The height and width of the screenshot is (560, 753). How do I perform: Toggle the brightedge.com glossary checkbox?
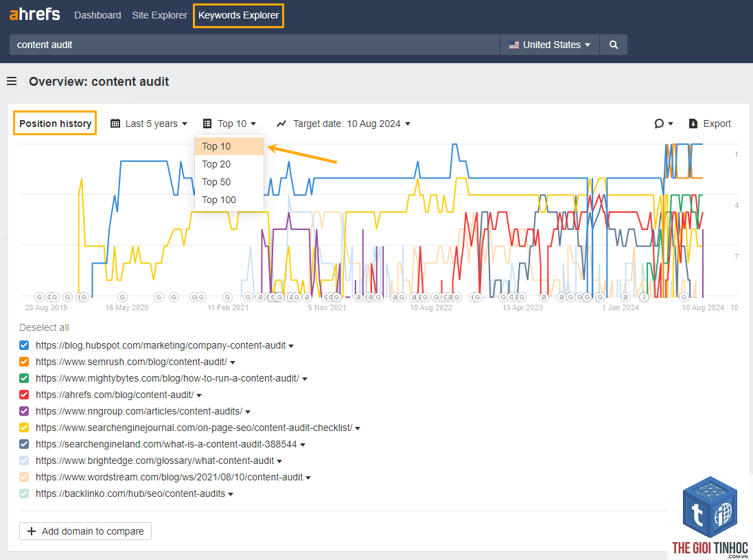[x=24, y=460]
